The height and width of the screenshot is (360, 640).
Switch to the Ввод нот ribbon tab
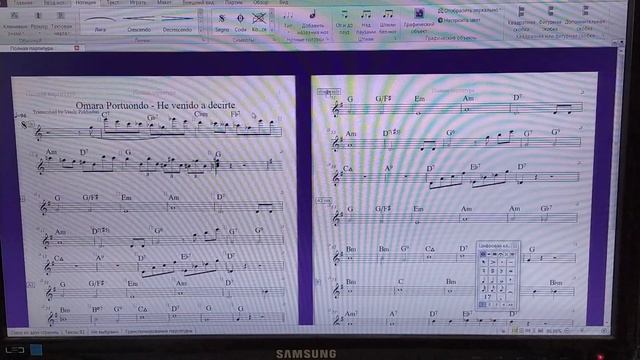point(54,2)
